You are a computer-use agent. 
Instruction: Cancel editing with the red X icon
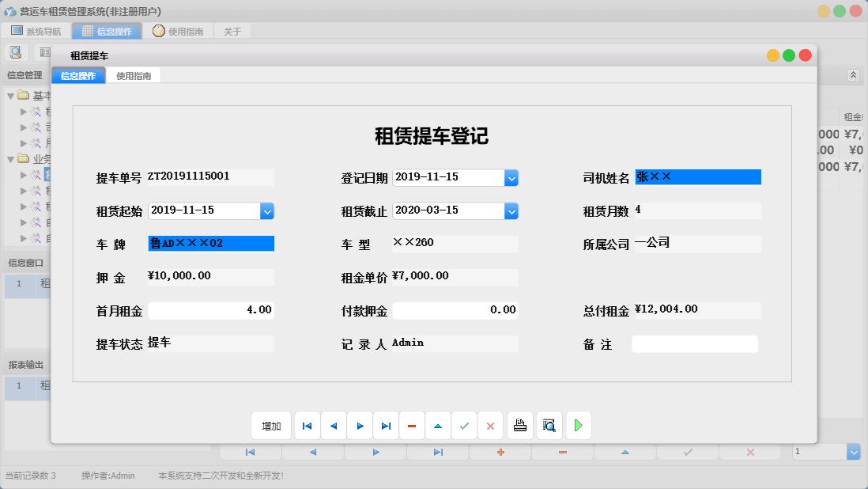tap(490, 425)
